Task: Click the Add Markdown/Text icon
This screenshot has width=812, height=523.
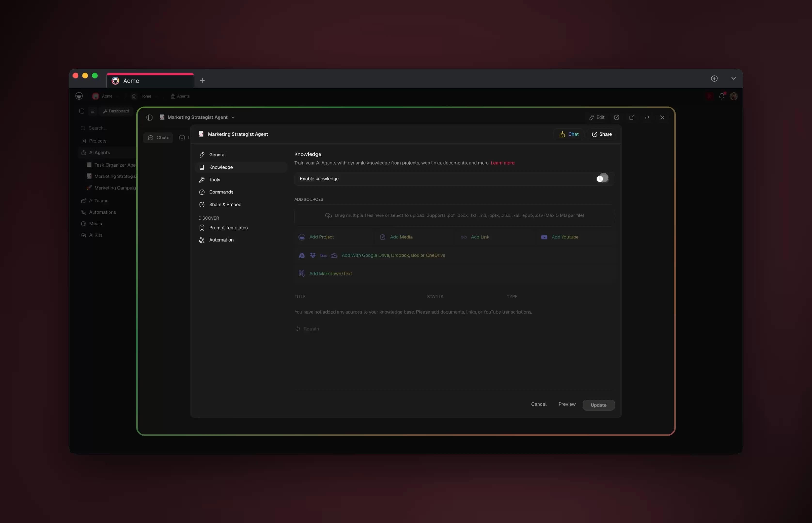Action: tap(302, 273)
